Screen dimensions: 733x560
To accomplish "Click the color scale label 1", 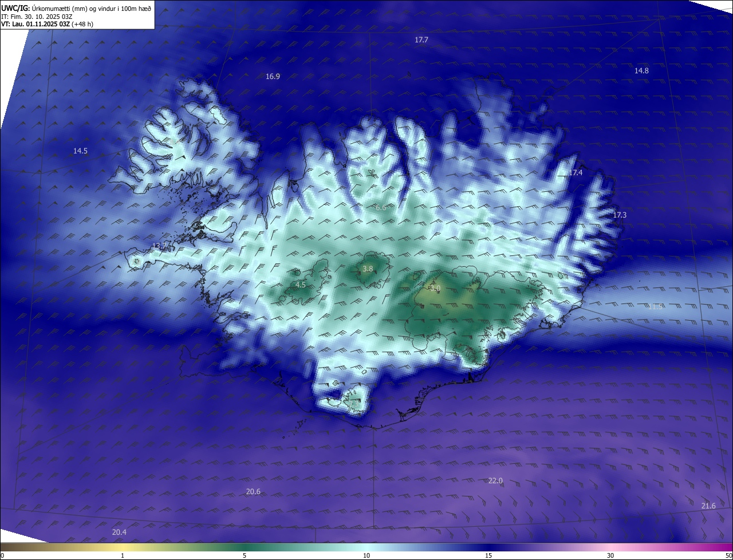I will (x=123, y=555).
